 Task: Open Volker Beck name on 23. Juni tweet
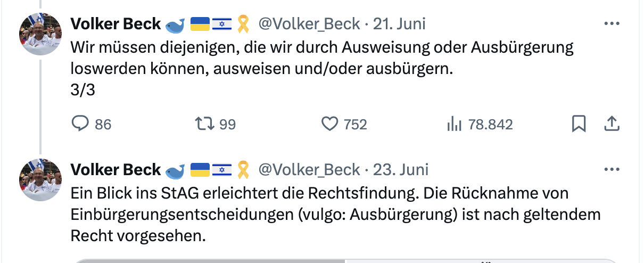[115, 170]
